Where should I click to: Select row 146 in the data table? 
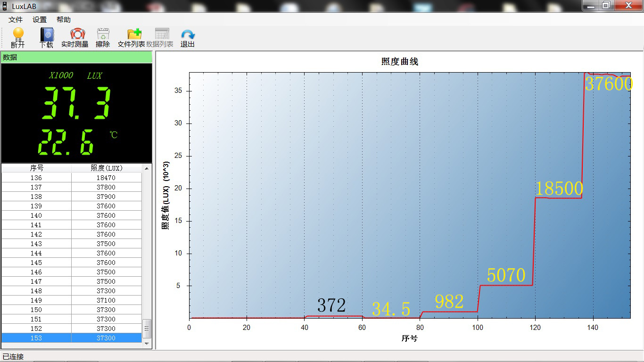point(72,272)
